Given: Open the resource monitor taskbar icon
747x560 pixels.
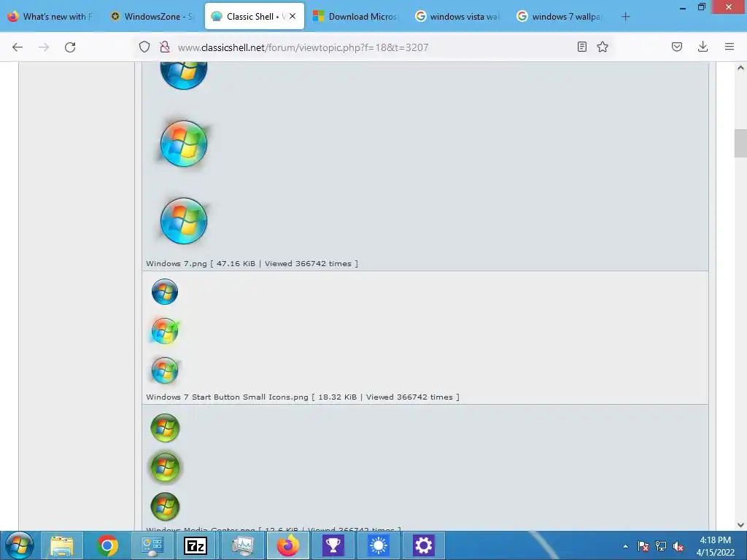Looking at the screenshot, I should pos(242,545).
